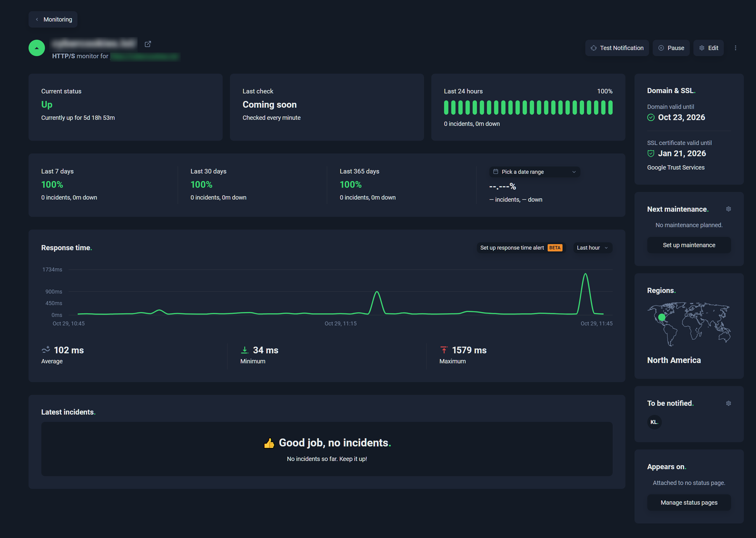This screenshot has width=756, height=538.
Task: Click Set up maintenance button
Action: (x=689, y=245)
